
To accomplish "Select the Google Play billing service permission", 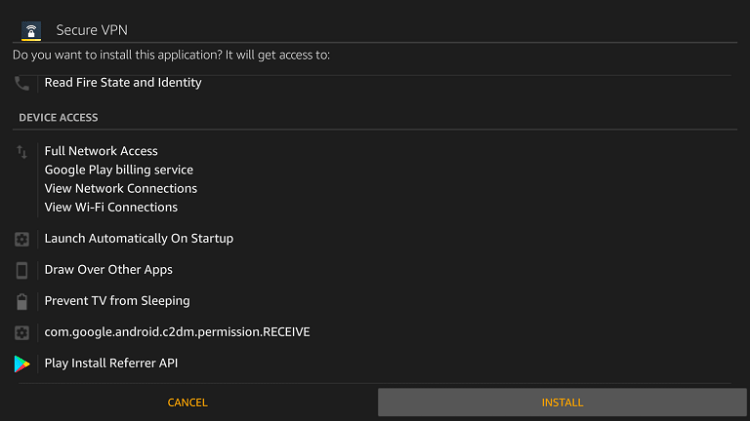I will [119, 170].
